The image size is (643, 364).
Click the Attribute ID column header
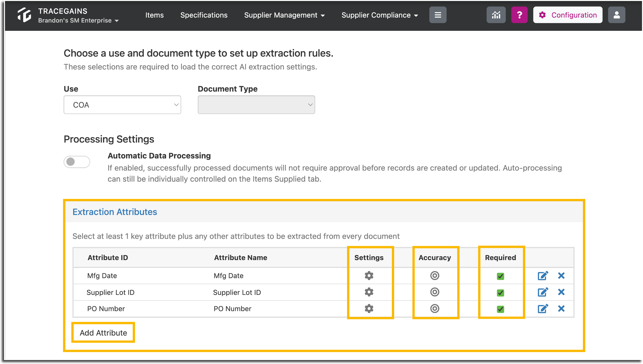click(x=108, y=257)
